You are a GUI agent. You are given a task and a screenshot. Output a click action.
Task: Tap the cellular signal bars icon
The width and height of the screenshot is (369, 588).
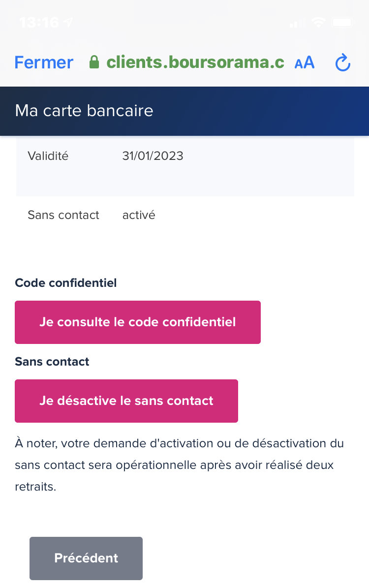(x=294, y=23)
